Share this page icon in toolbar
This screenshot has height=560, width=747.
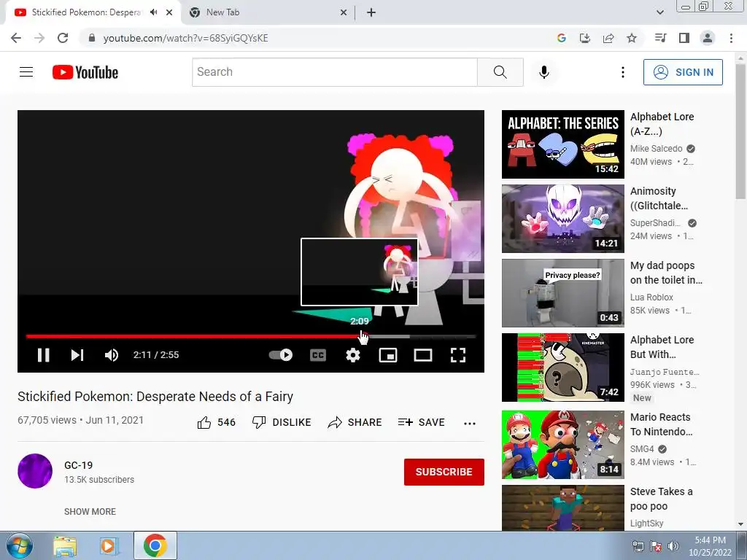tap(608, 38)
